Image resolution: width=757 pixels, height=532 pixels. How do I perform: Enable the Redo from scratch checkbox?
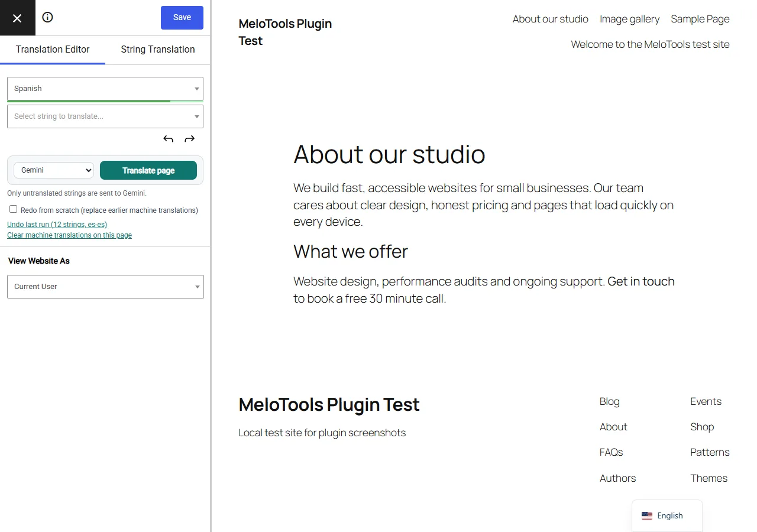coord(13,209)
